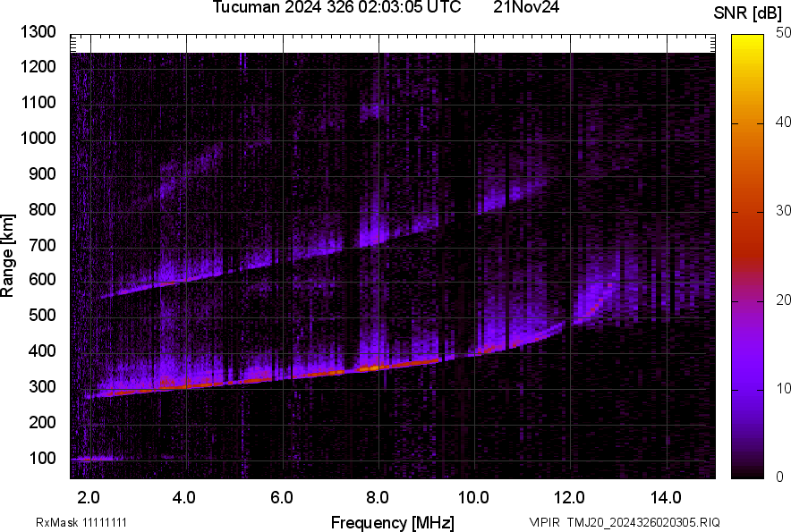Click the colorbar tick label 50
Screen dimensions: 791x532
pyautogui.click(x=784, y=32)
